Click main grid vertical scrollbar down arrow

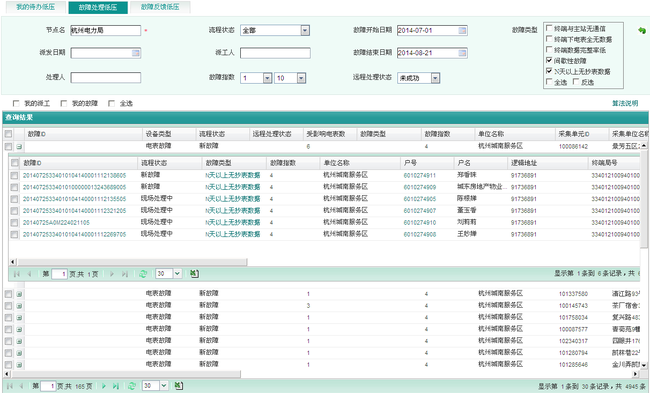[644, 365]
